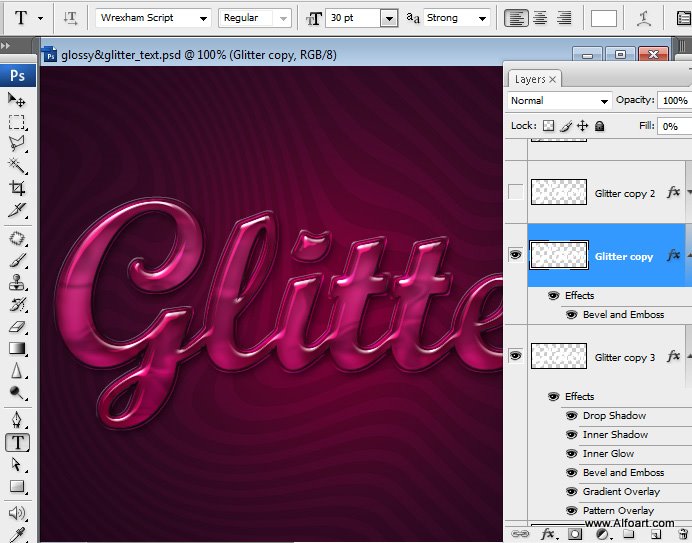Image resolution: width=692 pixels, height=543 pixels.
Task: Center text alignment button
Action: tap(540, 18)
